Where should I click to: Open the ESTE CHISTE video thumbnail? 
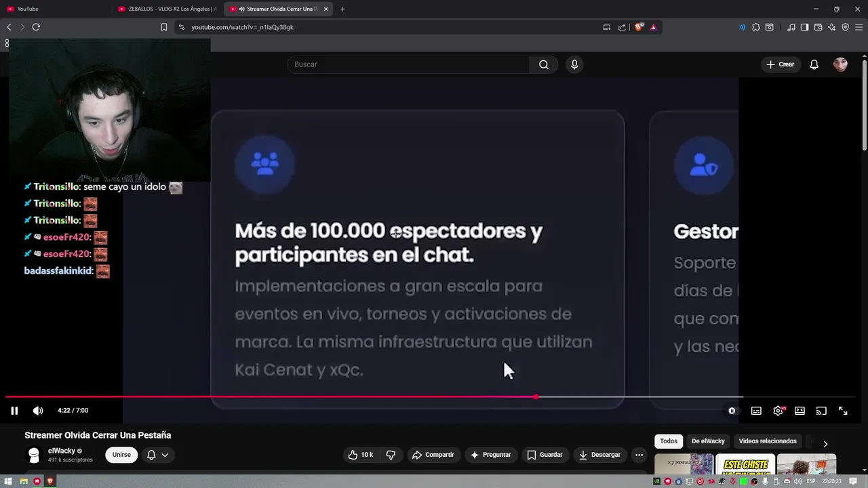745,464
